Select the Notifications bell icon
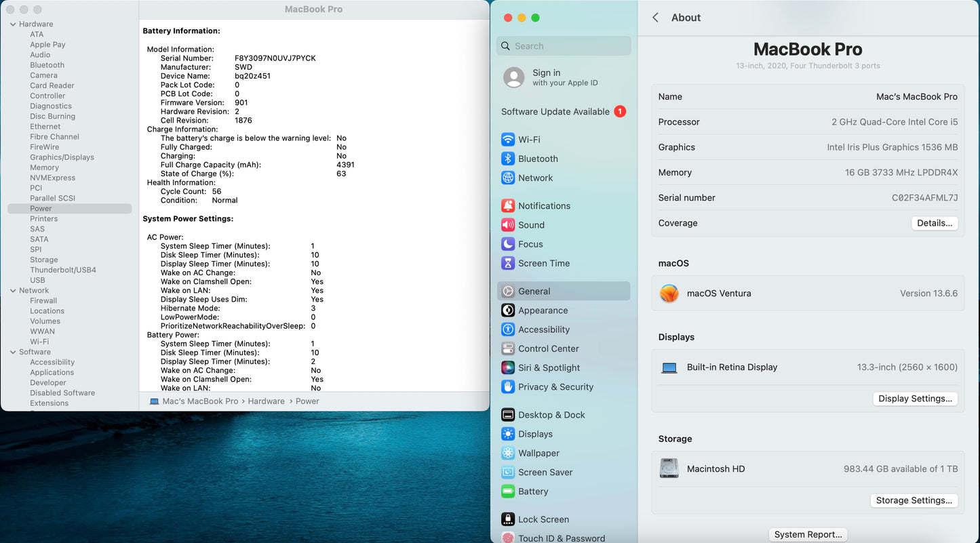This screenshot has width=980, height=543. [508, 206]
